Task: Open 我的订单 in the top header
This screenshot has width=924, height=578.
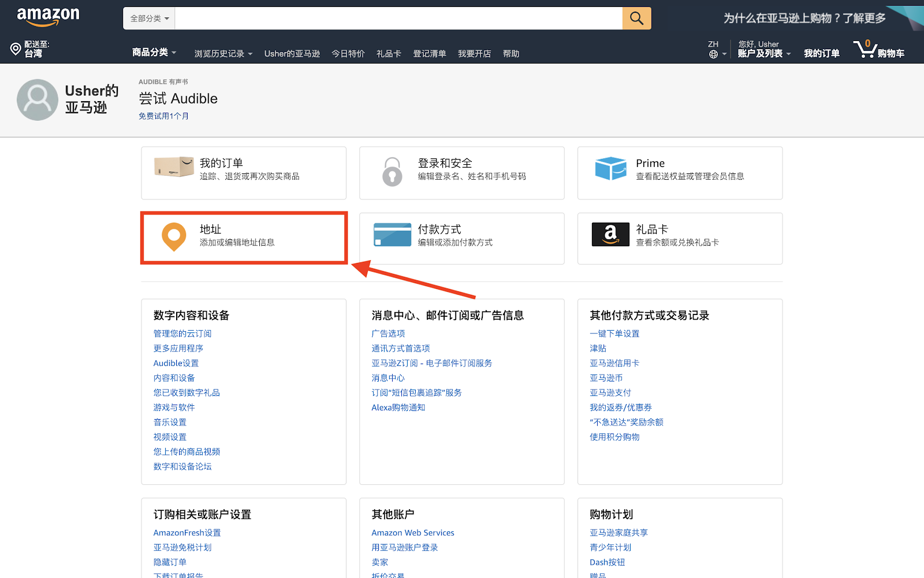Action: 822,53
